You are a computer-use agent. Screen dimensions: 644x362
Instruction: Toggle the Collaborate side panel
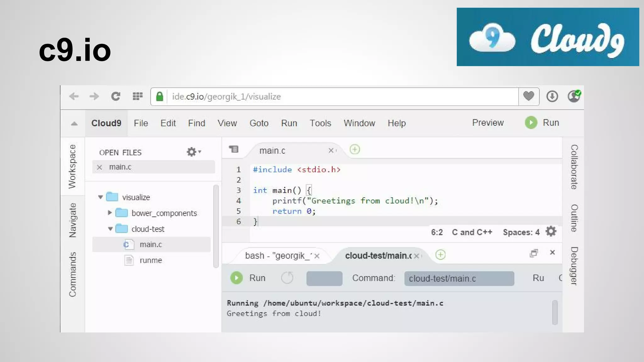[x=574, y=167]
